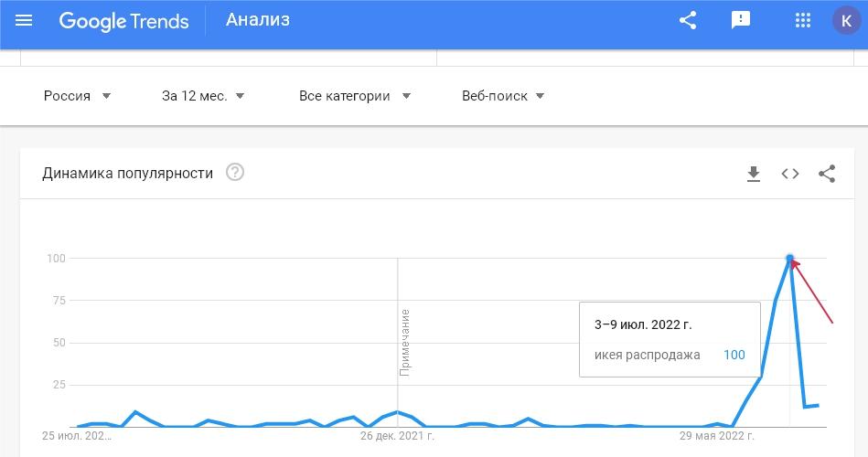Open the Веб-поиск search type dropdown
Screen dimensions: 868x457
tap(503, 96)
